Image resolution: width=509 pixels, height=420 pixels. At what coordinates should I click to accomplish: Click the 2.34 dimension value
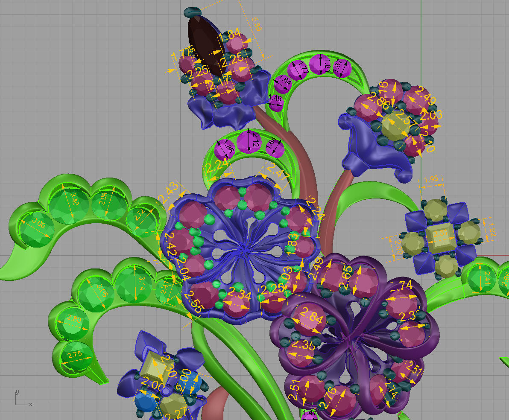click(239, 294)
